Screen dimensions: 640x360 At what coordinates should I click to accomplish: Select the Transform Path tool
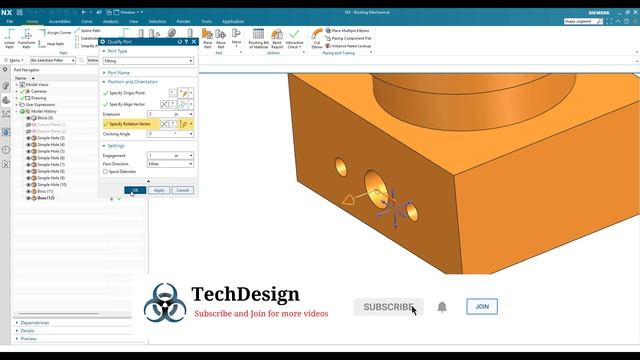(x=27, y=38)
